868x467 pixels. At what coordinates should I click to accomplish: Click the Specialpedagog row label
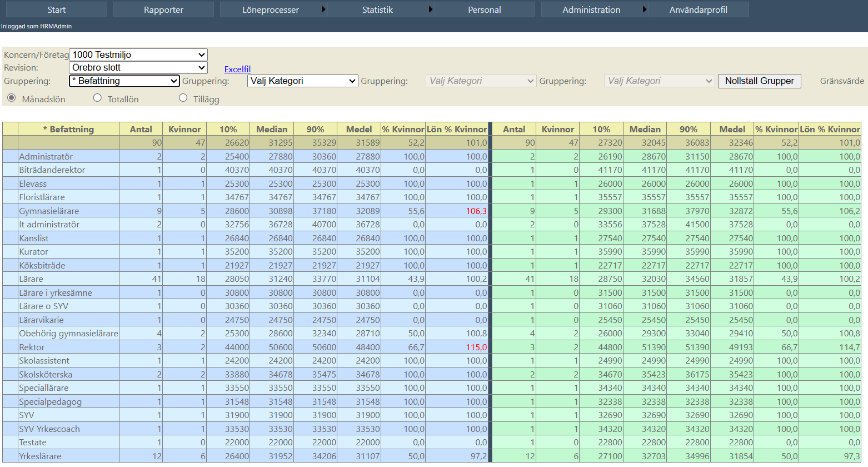(x=51, y=402)
